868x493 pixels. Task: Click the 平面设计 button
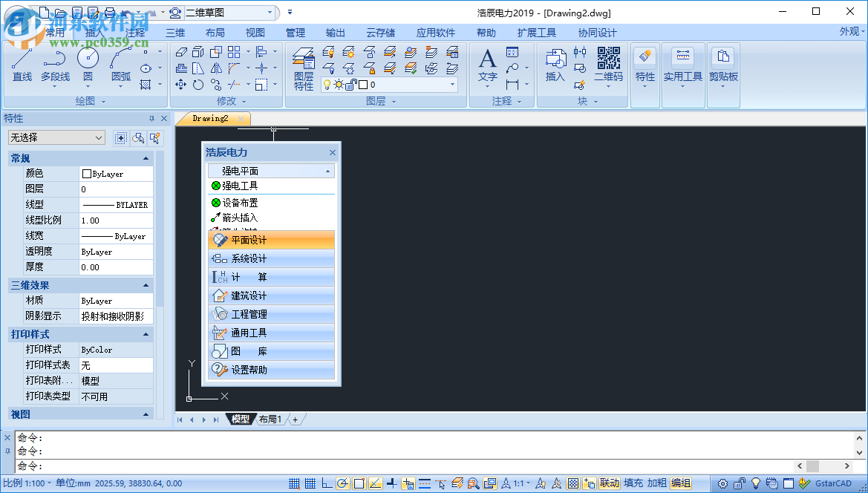pos(271,240)
